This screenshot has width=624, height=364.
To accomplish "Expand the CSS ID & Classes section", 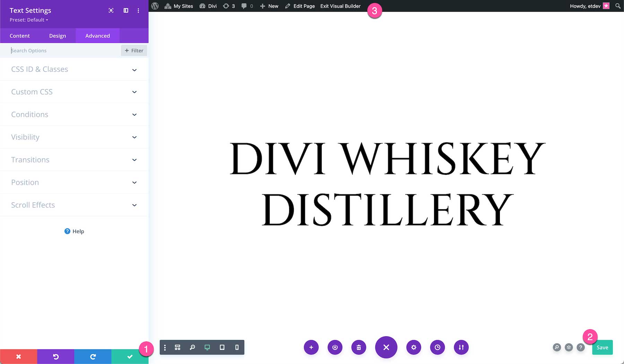I will 74,69.
